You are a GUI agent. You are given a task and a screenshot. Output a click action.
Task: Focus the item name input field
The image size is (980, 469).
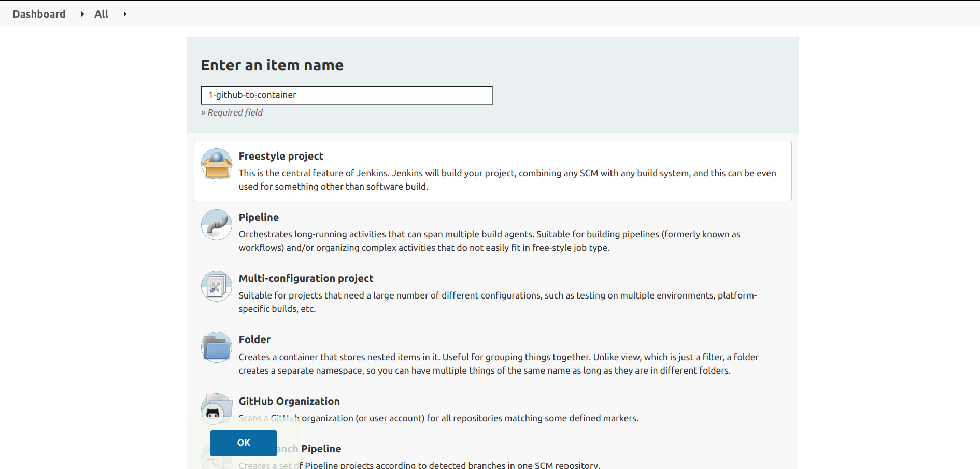tap(347, 95)
